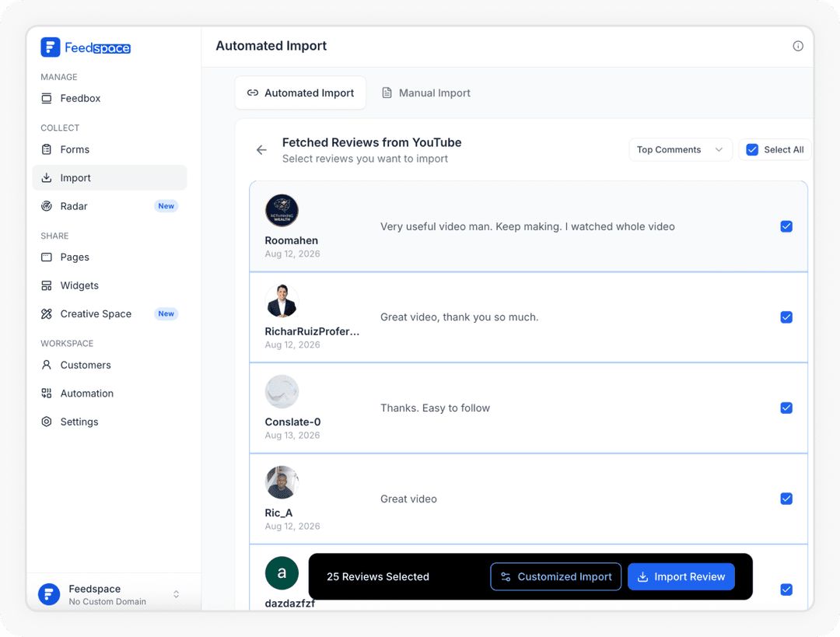This screenshot has width=840, height=637.
Task: Click the Widgets icon in sidebar
Action: (47, 285)
